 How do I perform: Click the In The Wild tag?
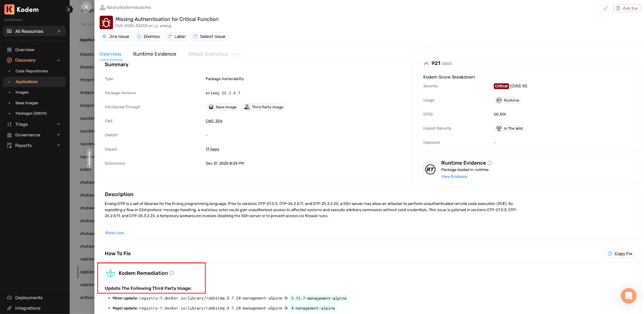click(510, 128)
